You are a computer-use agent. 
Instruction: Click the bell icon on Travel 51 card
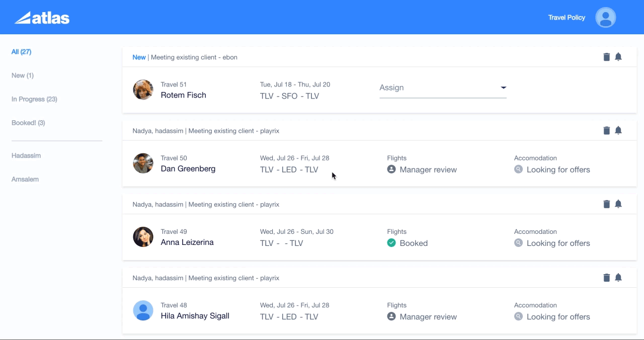[x=618, y=57]
